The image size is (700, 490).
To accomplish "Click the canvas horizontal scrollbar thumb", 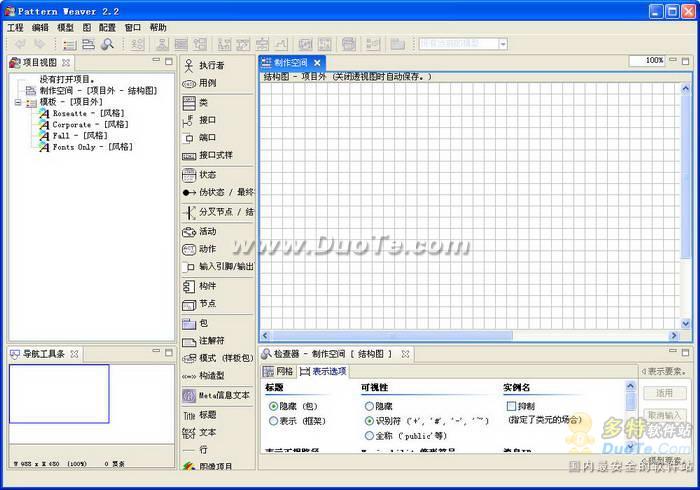I will [392, 335].
